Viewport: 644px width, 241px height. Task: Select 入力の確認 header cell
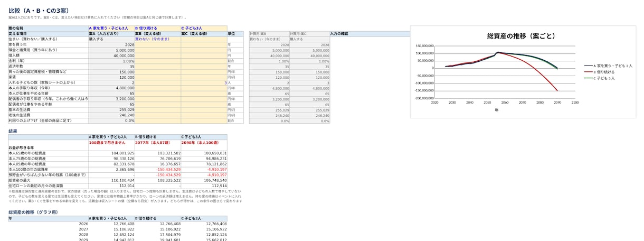(x=370, y=33)
